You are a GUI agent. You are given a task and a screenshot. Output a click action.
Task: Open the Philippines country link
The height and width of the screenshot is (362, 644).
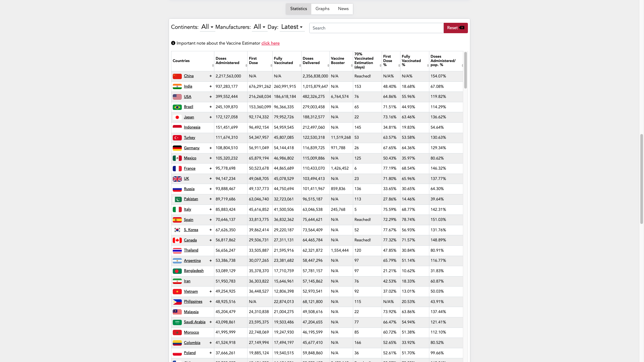pyautogui.click(x=193, y=302)
